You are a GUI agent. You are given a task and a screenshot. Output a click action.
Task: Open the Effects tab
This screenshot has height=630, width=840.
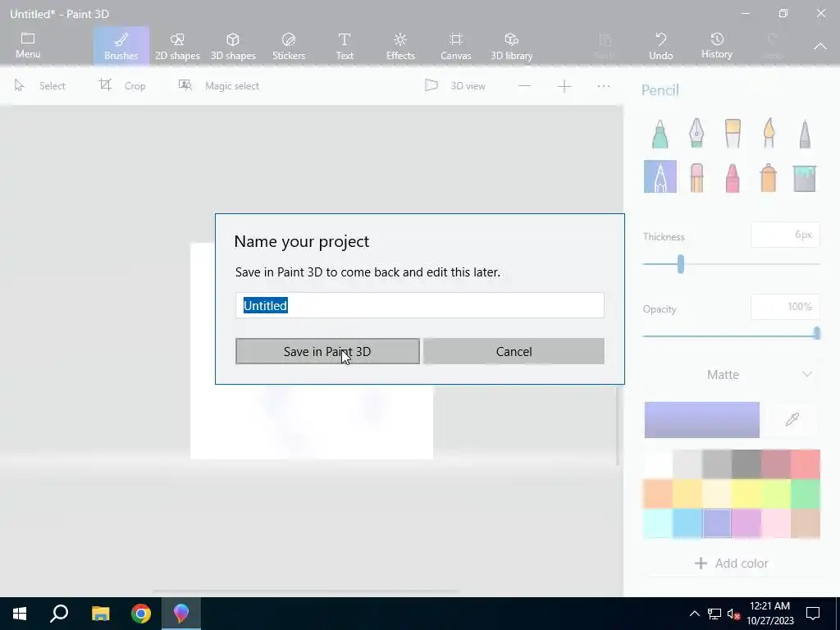[400, 46]
